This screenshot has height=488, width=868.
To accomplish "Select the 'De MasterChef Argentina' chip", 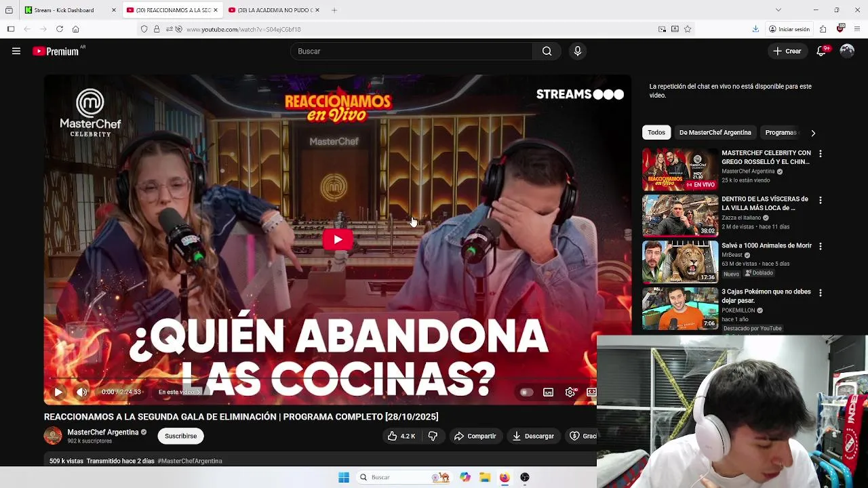I will [715, 133].
